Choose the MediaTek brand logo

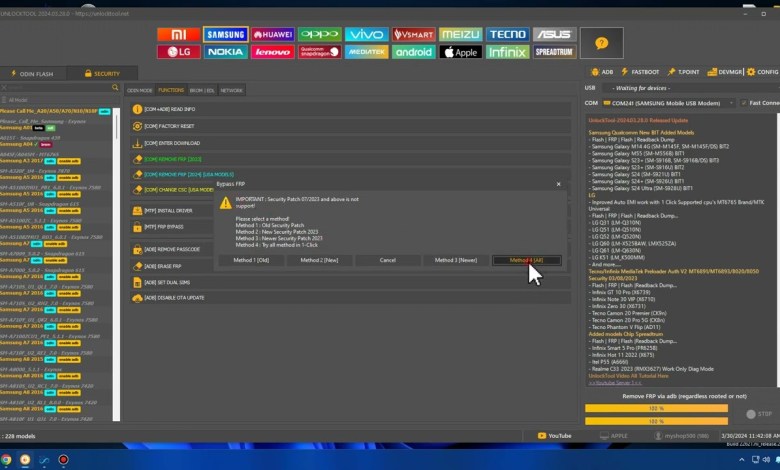[x=367, y=52]
